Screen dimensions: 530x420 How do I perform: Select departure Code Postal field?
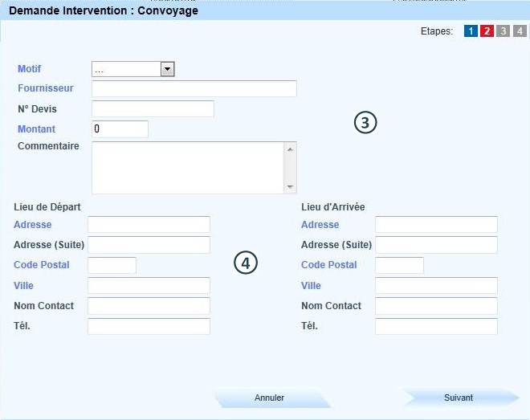pyautogui.click(x=112, y=265)
